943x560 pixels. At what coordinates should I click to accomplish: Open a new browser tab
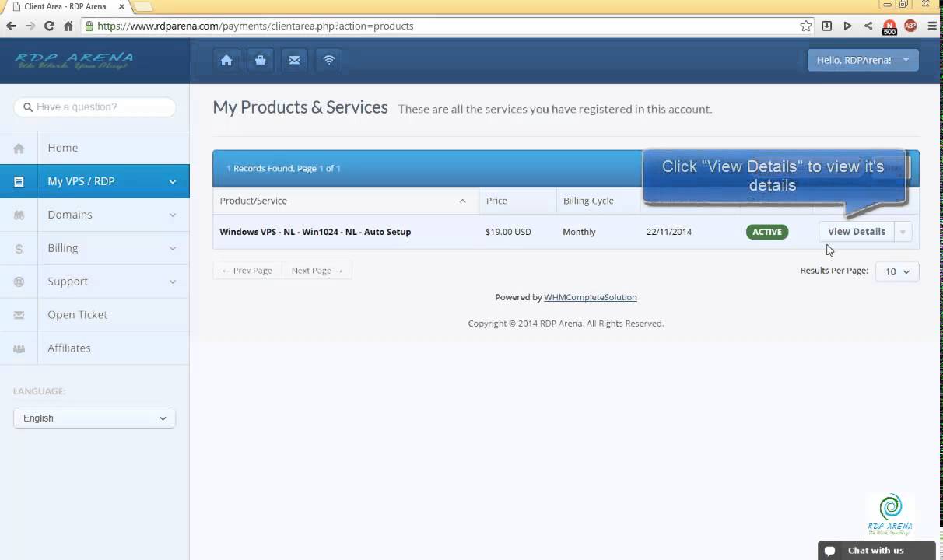(x=144, y=6)
